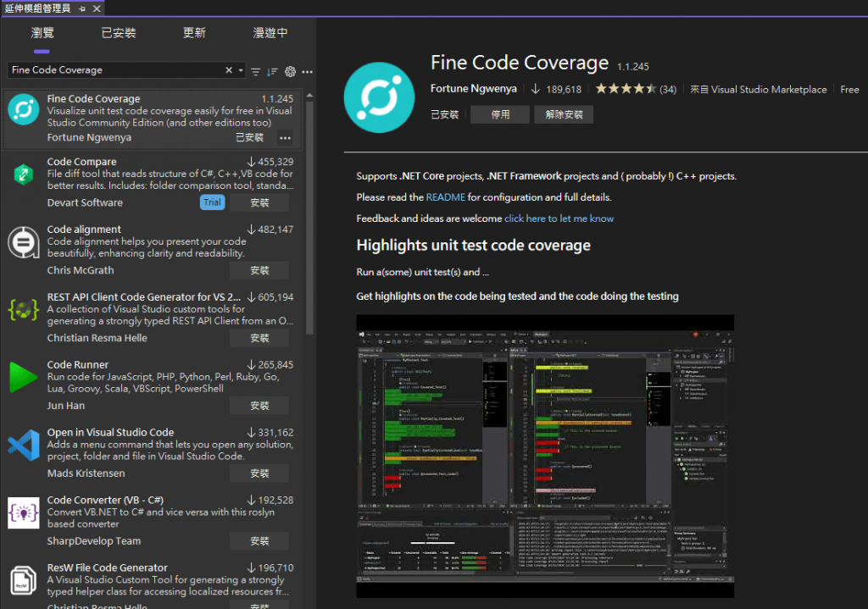
Task: Click the Trial badge on Code Compare
Action: 212,202
